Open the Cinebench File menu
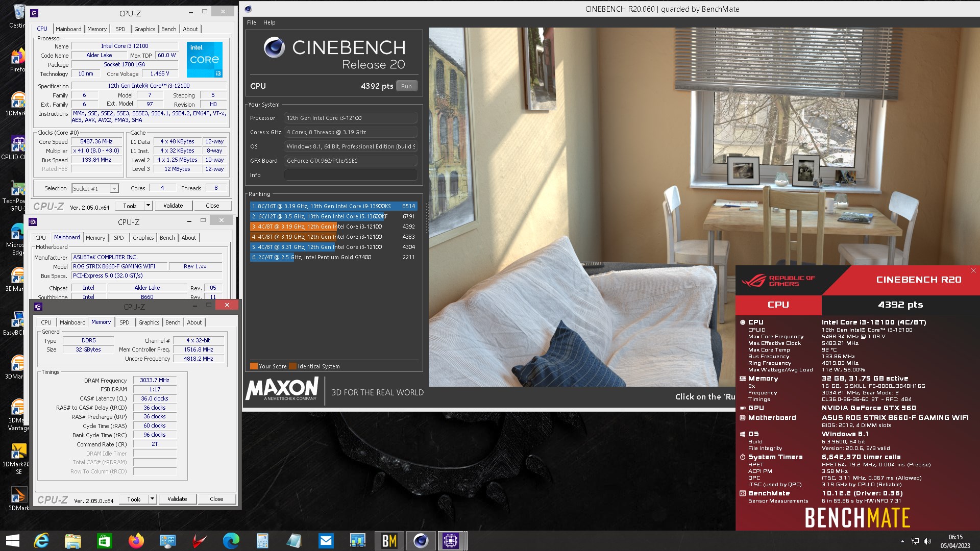 pos(252,22)
